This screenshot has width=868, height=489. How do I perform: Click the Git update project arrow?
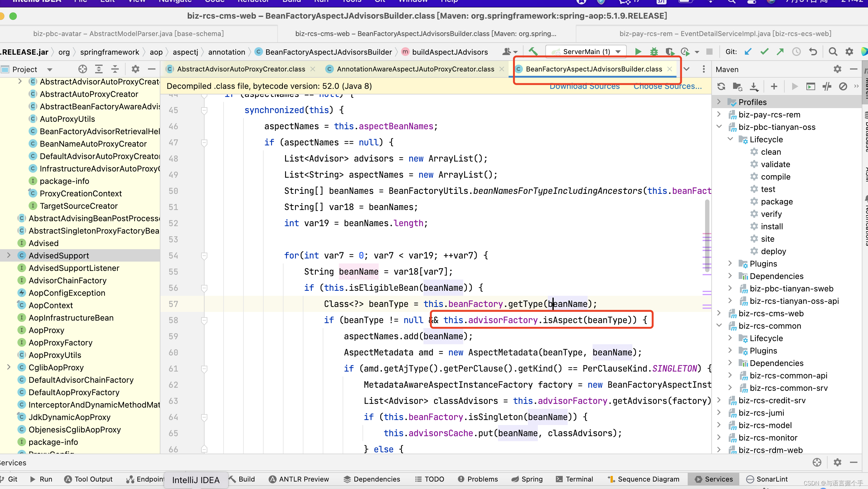[x=748, y=52]
